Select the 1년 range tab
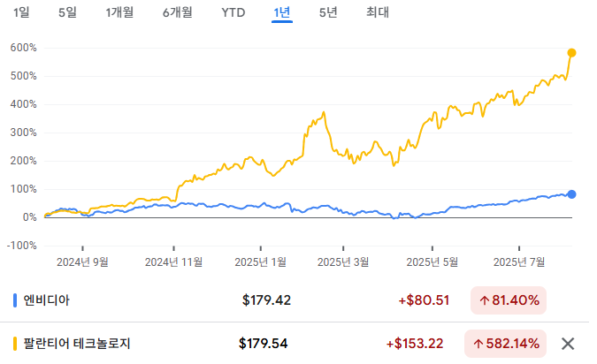597x364 pixels. click(x=282, y=12)
